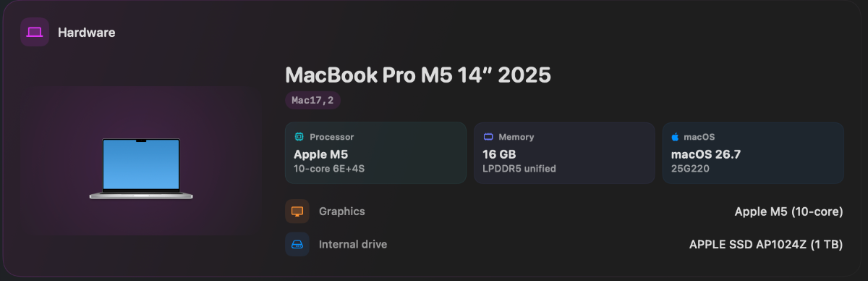The width and height of the screenshot is (868, 281).
Task: Select the MacBook Pro laptop image
Action: pyautogui.click(x=141, y=169)
